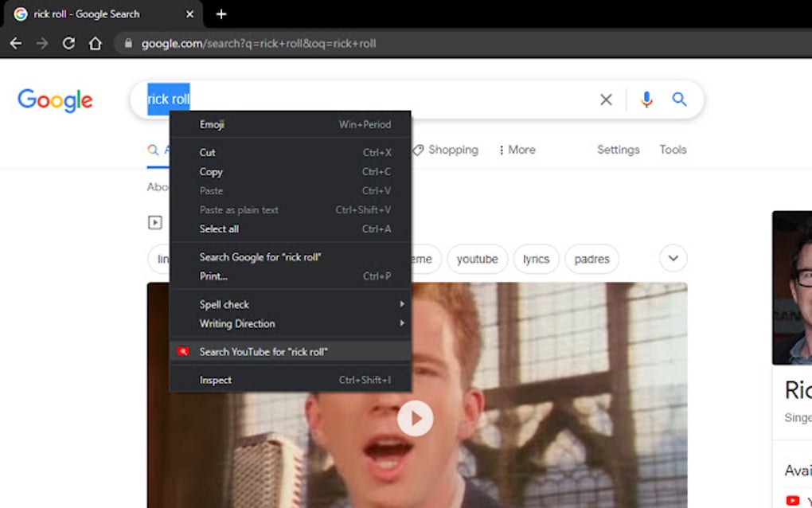This screenshot has height=508, width=812.
Task: Open the "youtube" suggestion chip
Action: [x=477, y=259]
